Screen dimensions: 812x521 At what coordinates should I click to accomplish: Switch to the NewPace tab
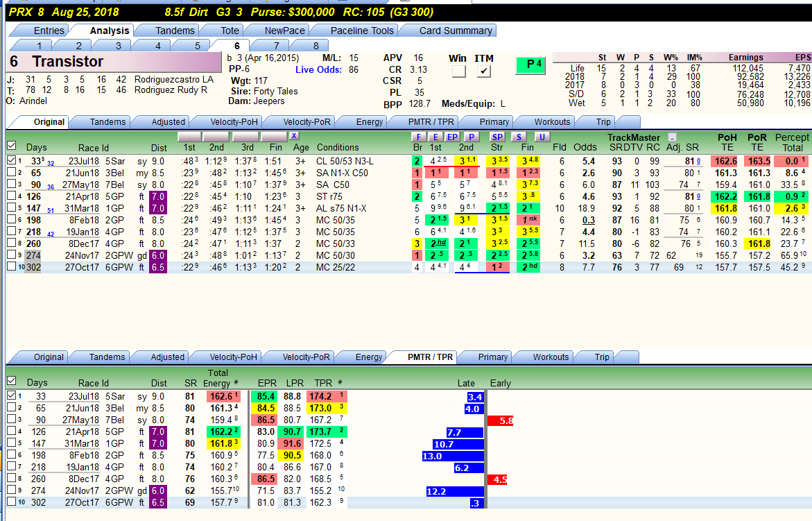pyautogui.click(x=285, y=31)
